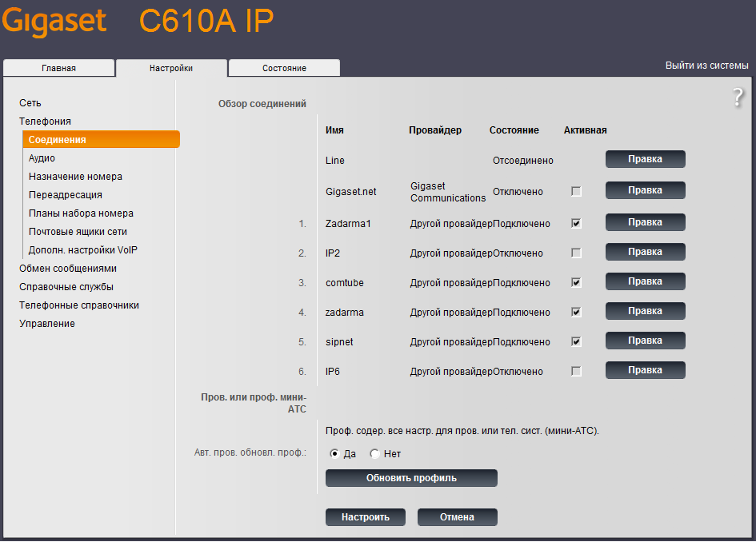Click the orange Gigaset logo

tap(54, 21)
